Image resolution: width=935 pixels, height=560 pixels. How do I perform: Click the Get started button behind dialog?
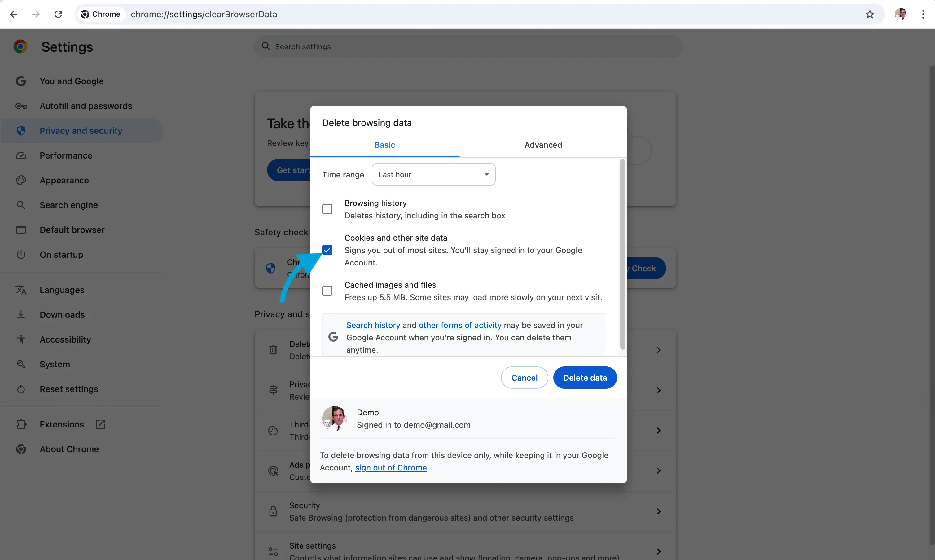pos(289,170)
